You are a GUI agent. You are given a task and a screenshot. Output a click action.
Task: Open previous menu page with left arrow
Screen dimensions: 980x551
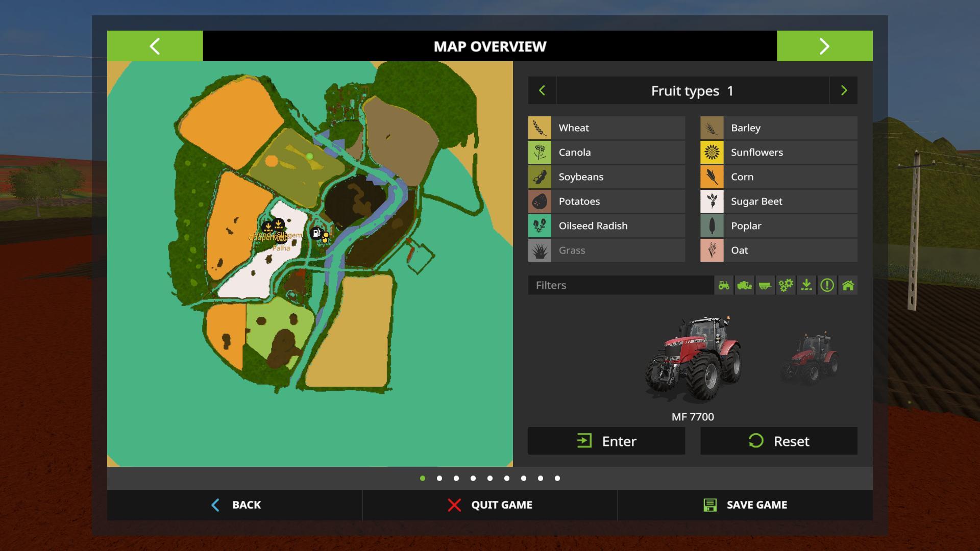[x=155, y=46]
